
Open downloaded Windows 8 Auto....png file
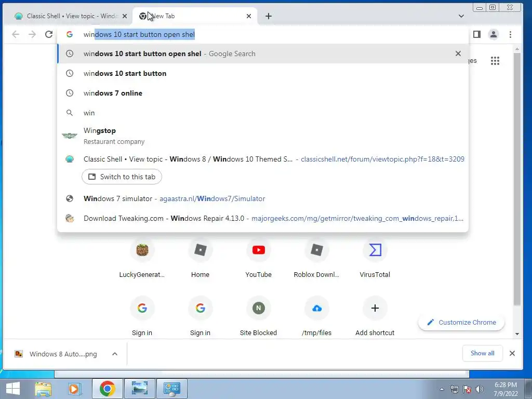tap(56, 354)
